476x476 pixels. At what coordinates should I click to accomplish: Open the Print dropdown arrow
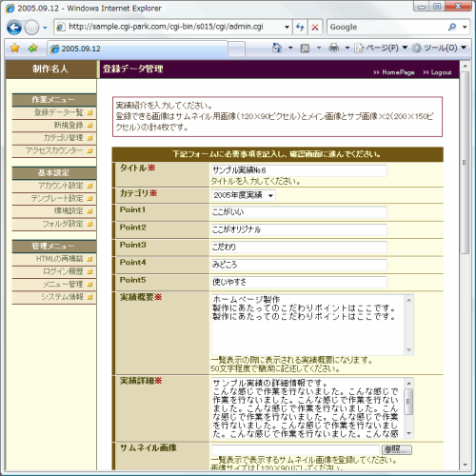pyautogui.click(x=347, y=48)
